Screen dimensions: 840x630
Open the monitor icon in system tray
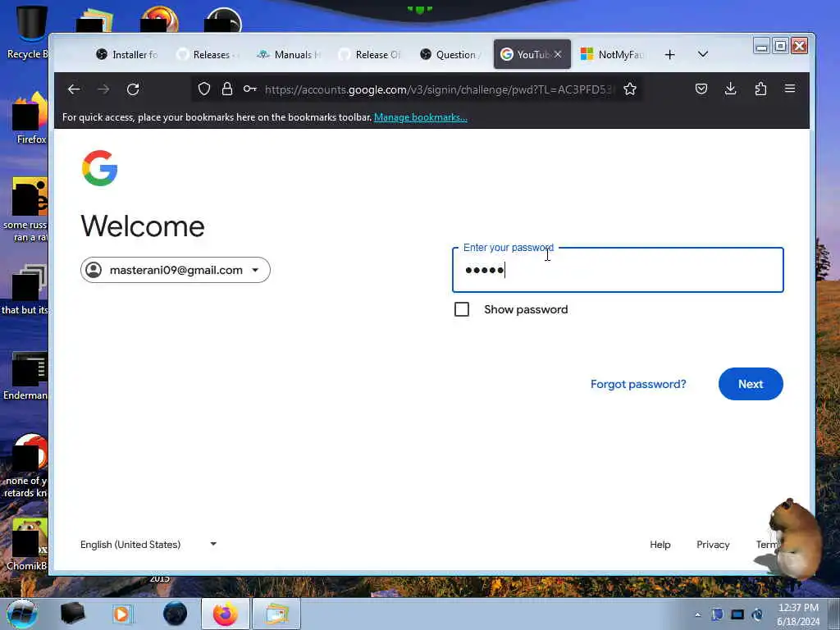[x=737, y=614]
